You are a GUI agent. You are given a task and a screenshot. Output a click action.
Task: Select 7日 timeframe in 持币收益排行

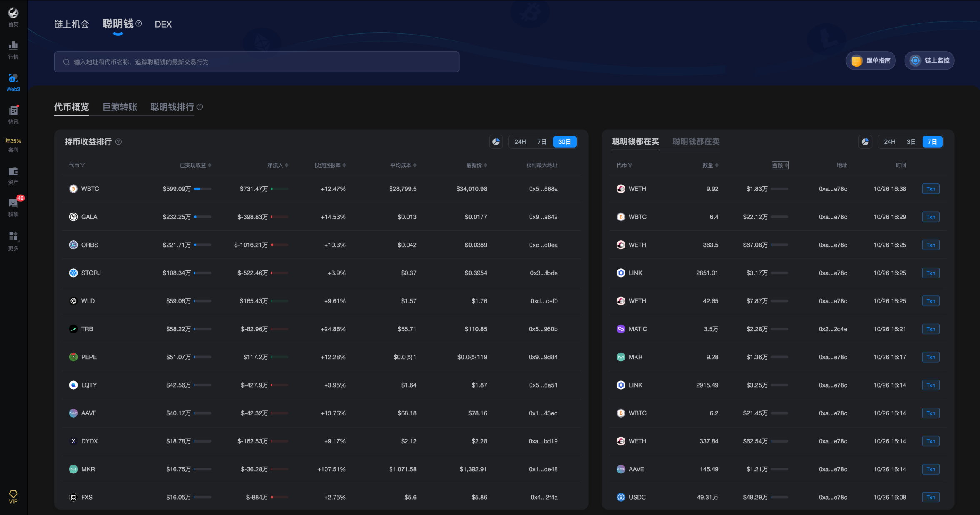tap(542, 141)
